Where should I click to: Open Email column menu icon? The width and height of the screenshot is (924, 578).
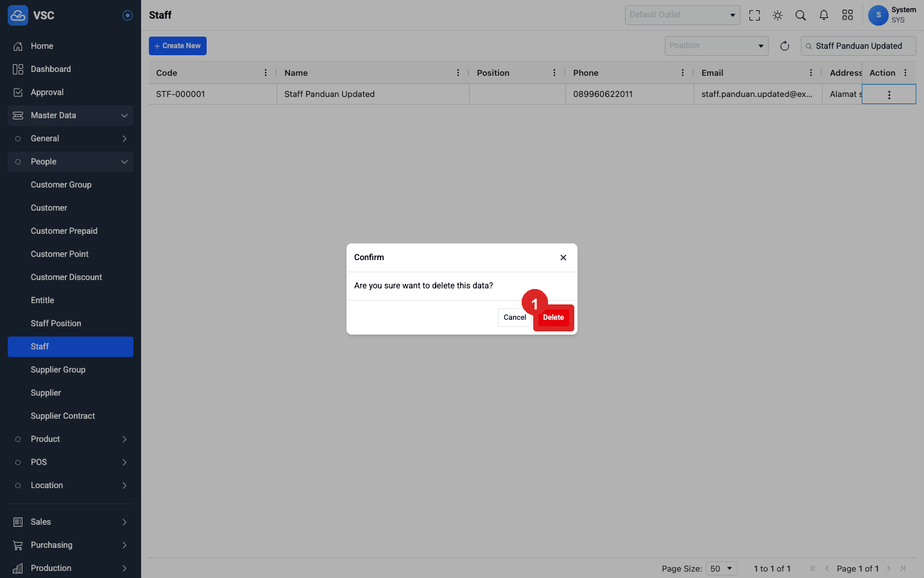click(811, 73)
